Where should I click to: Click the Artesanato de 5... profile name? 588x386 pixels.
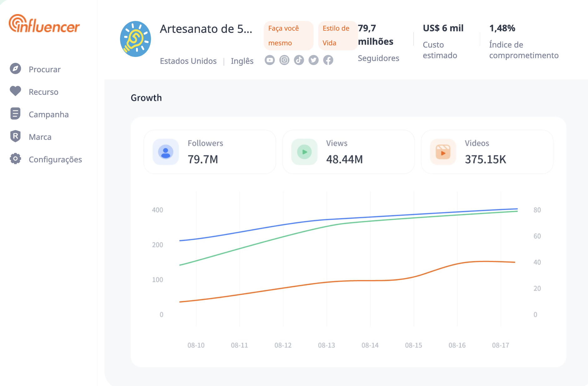[206, 29]
